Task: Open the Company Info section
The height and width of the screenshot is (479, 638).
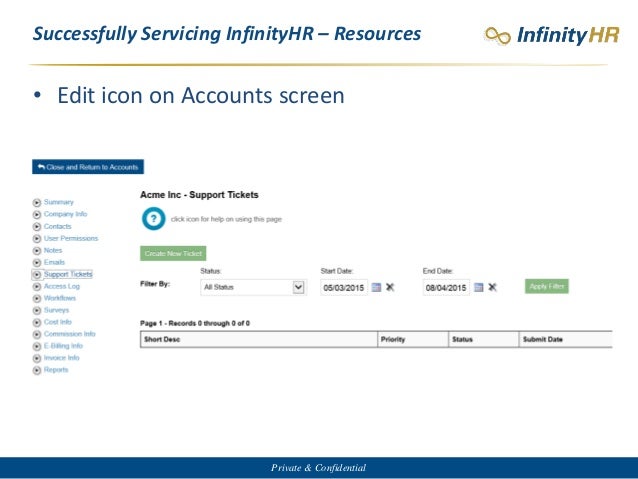Action: point(65,214)
